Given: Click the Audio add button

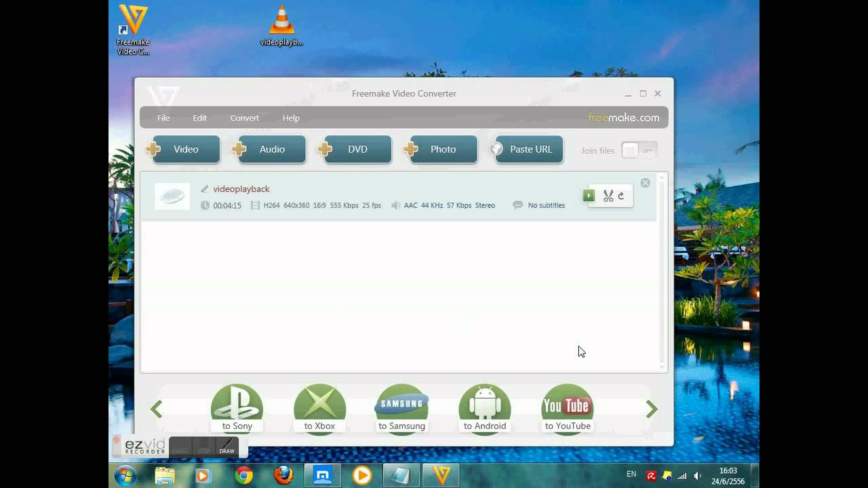Looking at the screenshot, I should 269,149.
